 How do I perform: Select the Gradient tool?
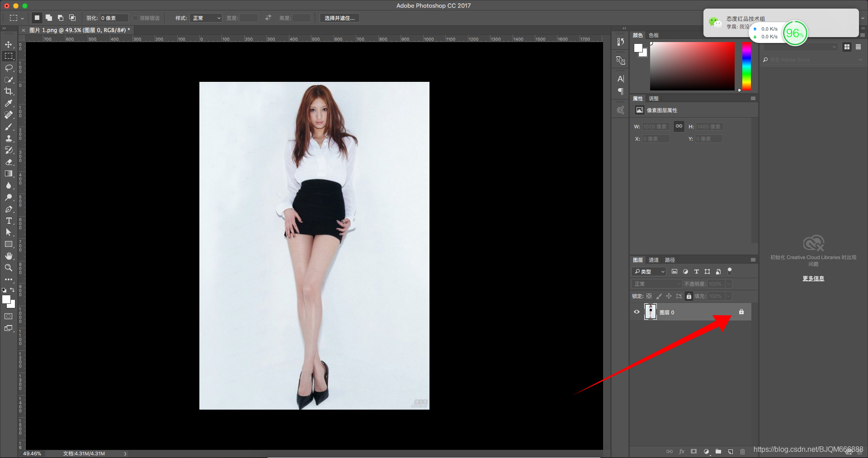[9, 174]
